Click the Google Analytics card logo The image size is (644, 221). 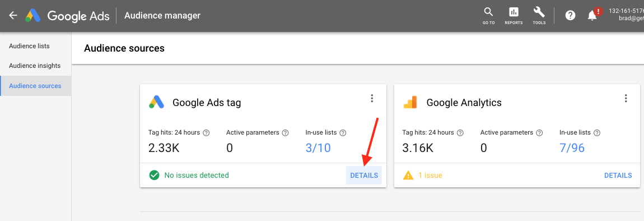pyautogui.click(x=410, y=102)
